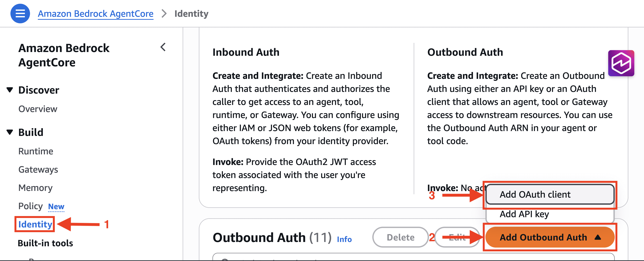Select Memory in the sidebar

click(35, 188)
